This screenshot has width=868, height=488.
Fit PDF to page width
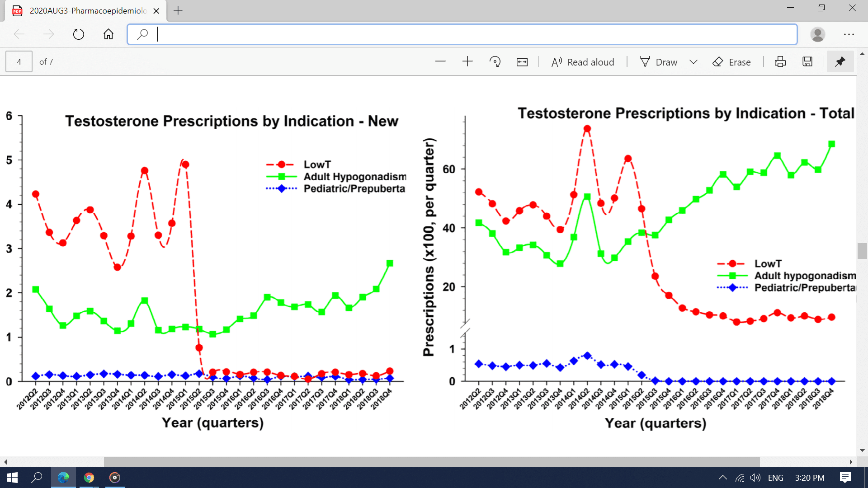pos(522,62)
